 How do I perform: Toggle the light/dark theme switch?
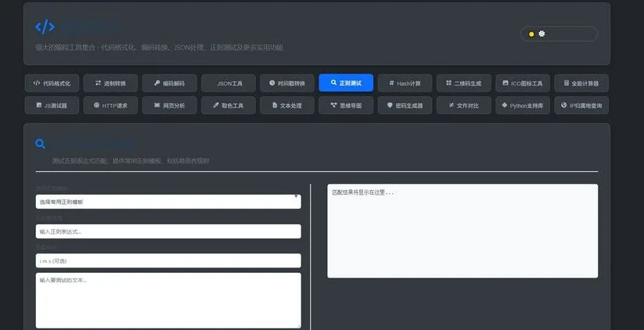pyautogui.click(x=559, y=34)
